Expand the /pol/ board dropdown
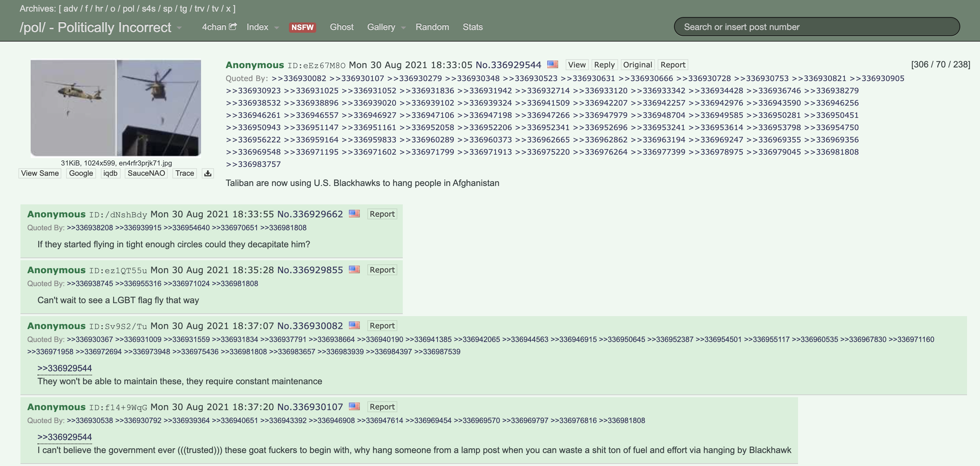Image resolution: width=980 pixels, height=466 pixels. pyautogui.click(x=179, y=28)
